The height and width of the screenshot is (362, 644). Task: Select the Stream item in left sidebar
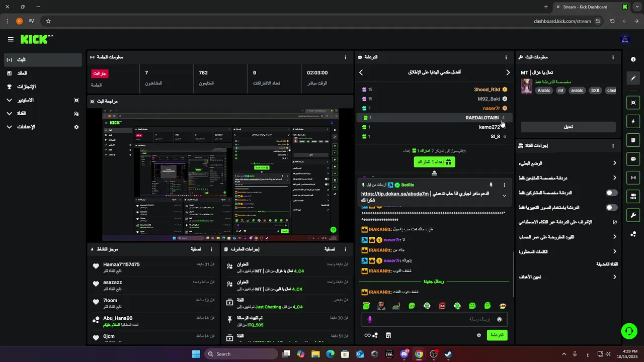[43, 60]
